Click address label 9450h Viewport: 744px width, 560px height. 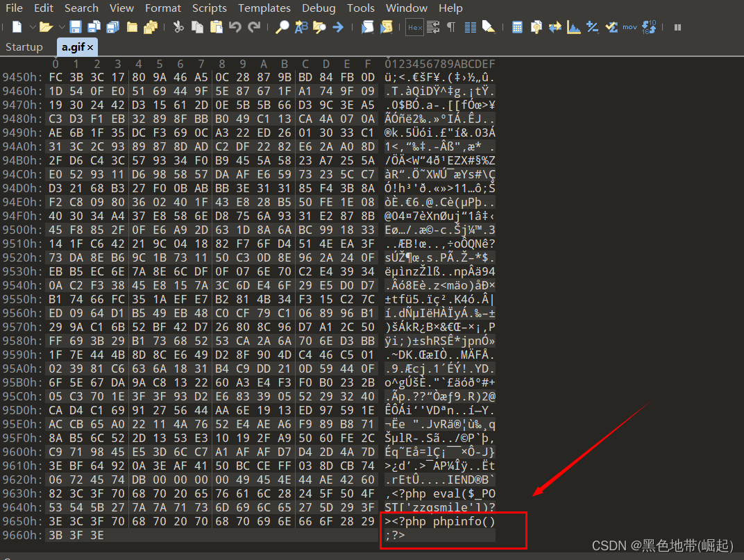(x=22, y=77)
